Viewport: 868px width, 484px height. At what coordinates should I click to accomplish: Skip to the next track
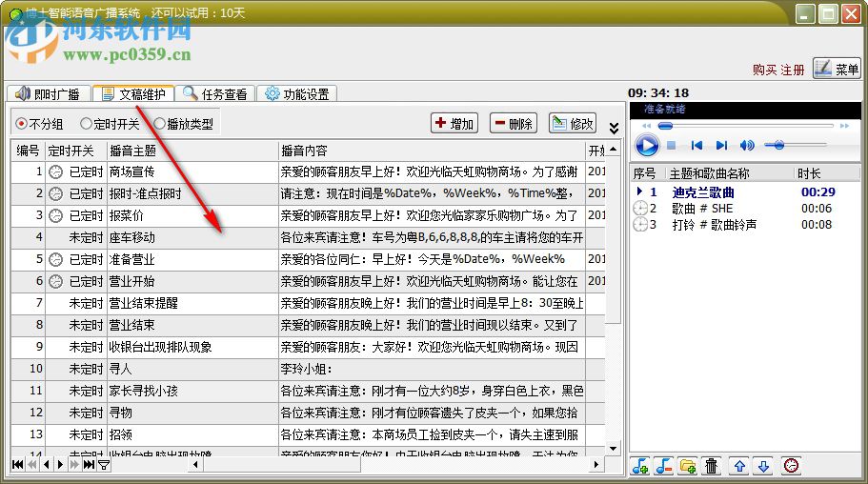pyautogui.click(x=721, y=145)
